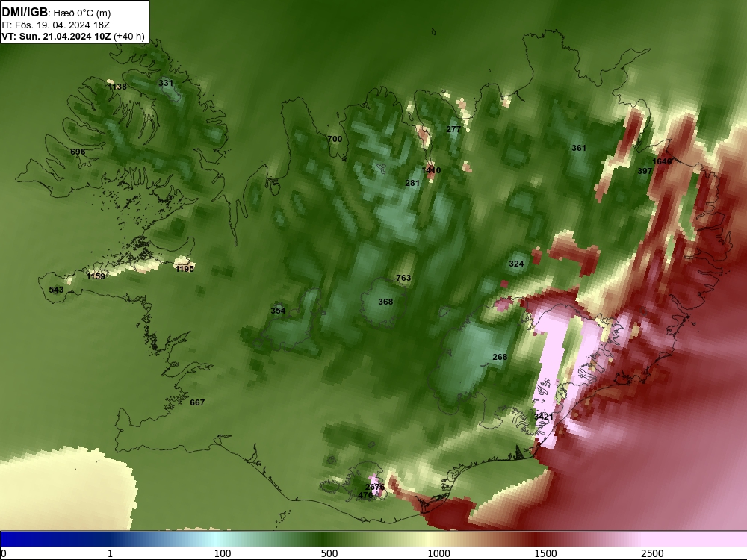The width and height of the screenshot is (747, 560).
Task: Click the map value 1195
Action: click(185, 269)
